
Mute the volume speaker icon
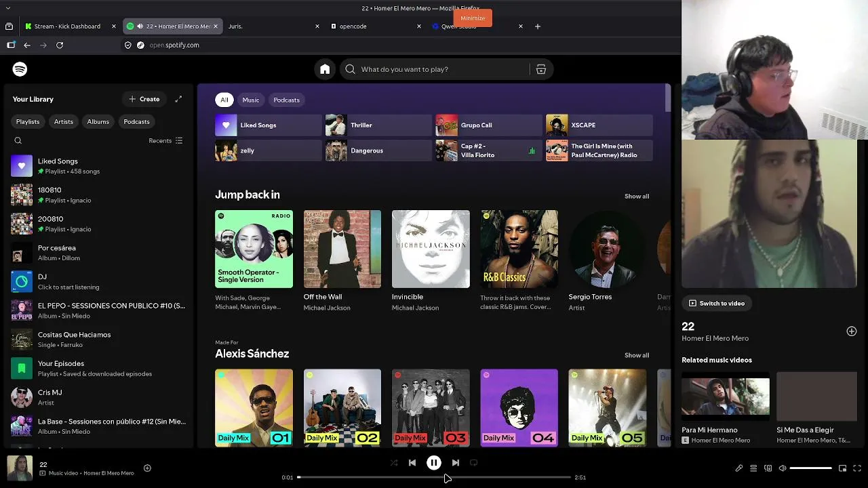point(783,468)
